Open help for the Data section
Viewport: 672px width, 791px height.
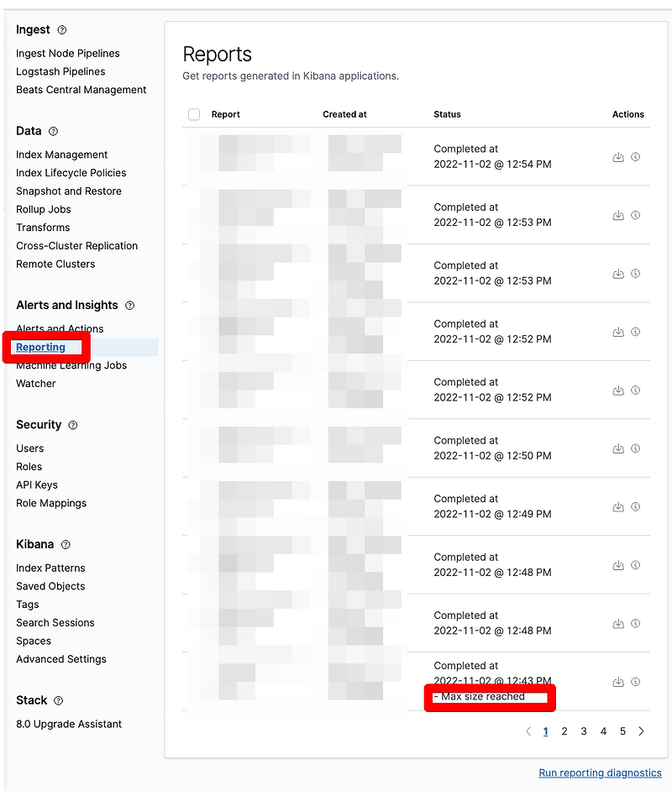coord(53,131)
